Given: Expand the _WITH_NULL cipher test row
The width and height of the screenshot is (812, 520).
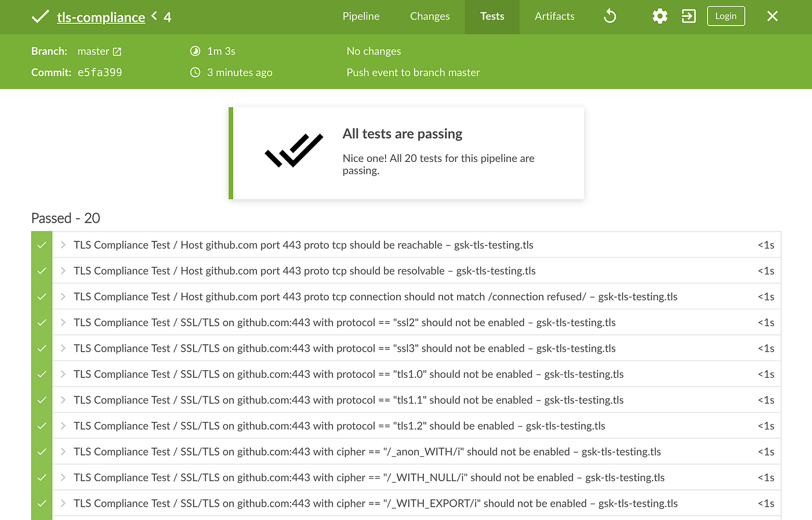Looking at the screenshot, I should click(63, 478).
